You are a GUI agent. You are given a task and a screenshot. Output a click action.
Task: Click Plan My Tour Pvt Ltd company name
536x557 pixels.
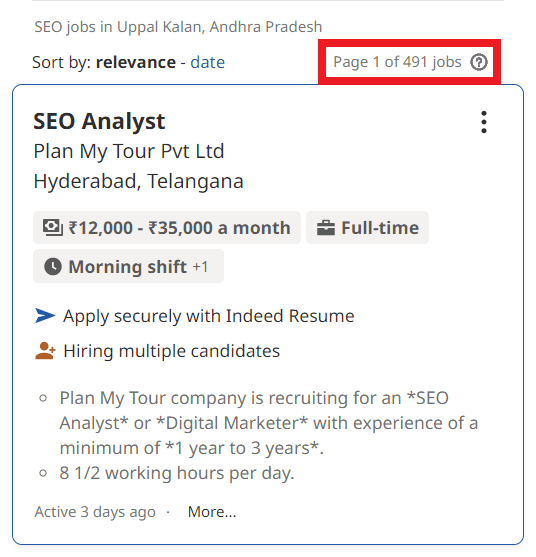point(129,151)
